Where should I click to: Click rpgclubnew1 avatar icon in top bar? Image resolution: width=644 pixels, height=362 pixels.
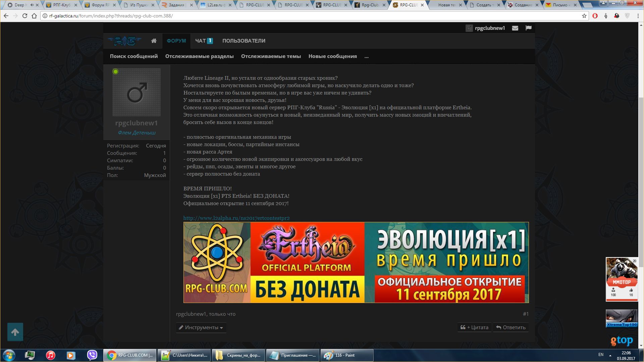pyautogui.click(x=469, y=28)
